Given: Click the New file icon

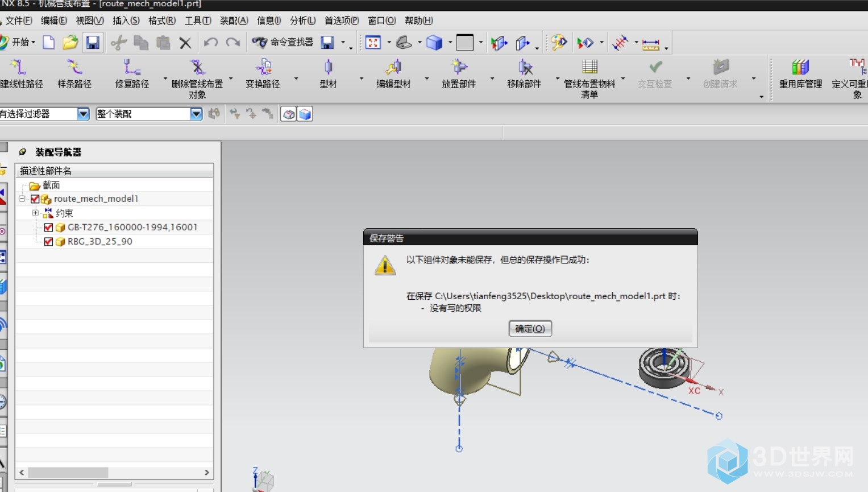Looking at the screenshot, I should coord(49,43).
